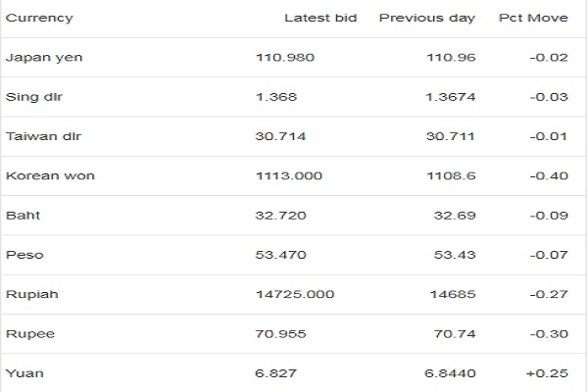Image resolution: width=588 pixels, height=392 pixels.
Task: Click the Sing dlr previous day 1.3674
Action: click(x=451, y=97)
